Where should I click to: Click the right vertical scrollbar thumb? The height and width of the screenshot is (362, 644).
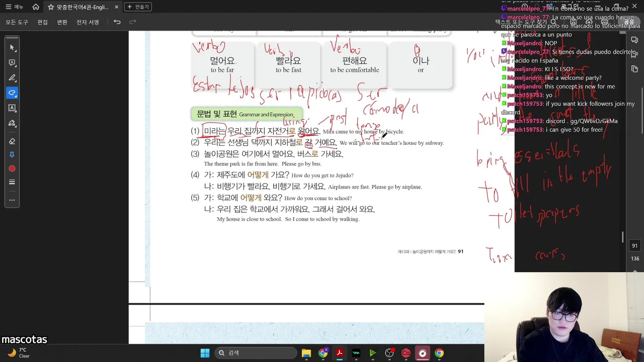pyautogui.click(x=623, y=236)
